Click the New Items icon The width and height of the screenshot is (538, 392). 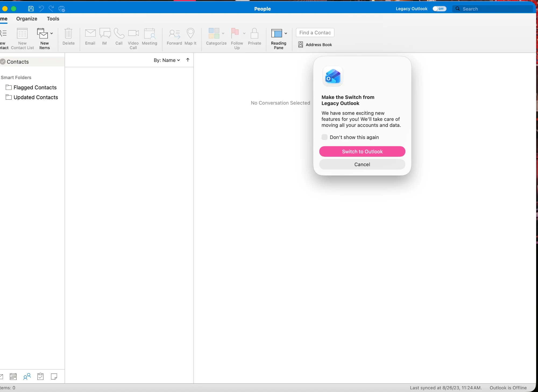pyautogui.click(x=42, y=33)
